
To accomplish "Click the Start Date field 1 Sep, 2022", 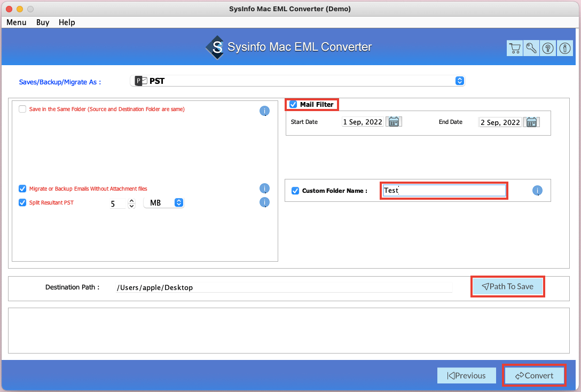I will [x=363, y=122].
